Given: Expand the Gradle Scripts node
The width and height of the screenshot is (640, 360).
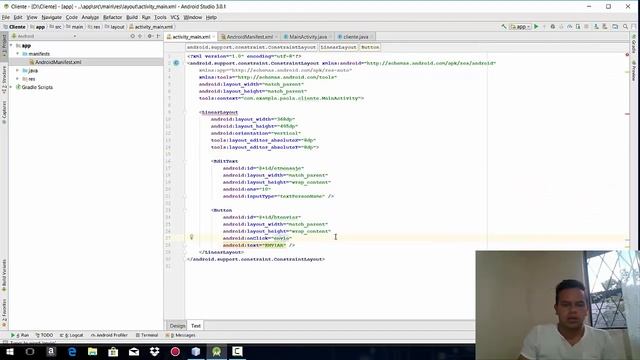Looking at the screenshot, I should [11, 87].
